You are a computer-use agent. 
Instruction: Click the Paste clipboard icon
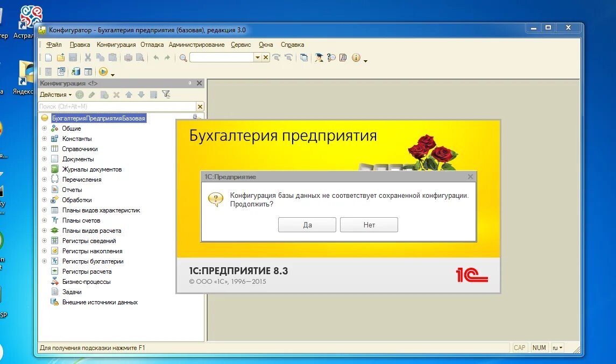(113, 58)
